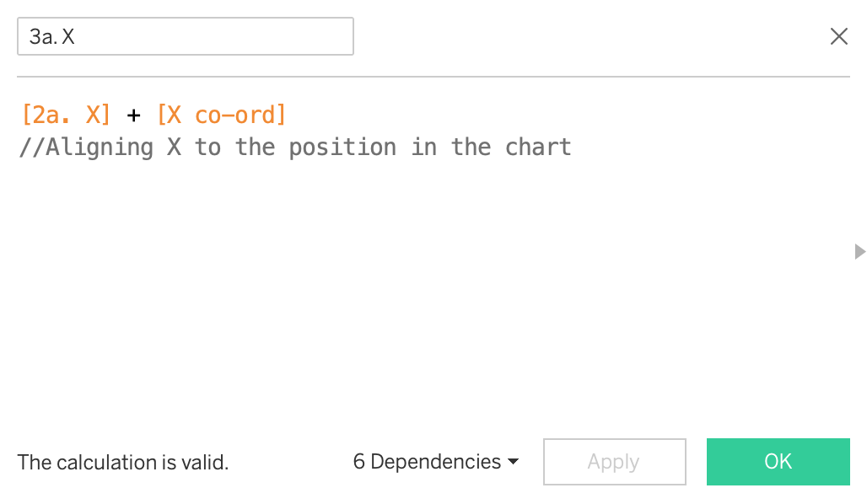This screenshot has height=504, width=867.
Task: Close the calculation editor dialog
Action: pos(838,36)
